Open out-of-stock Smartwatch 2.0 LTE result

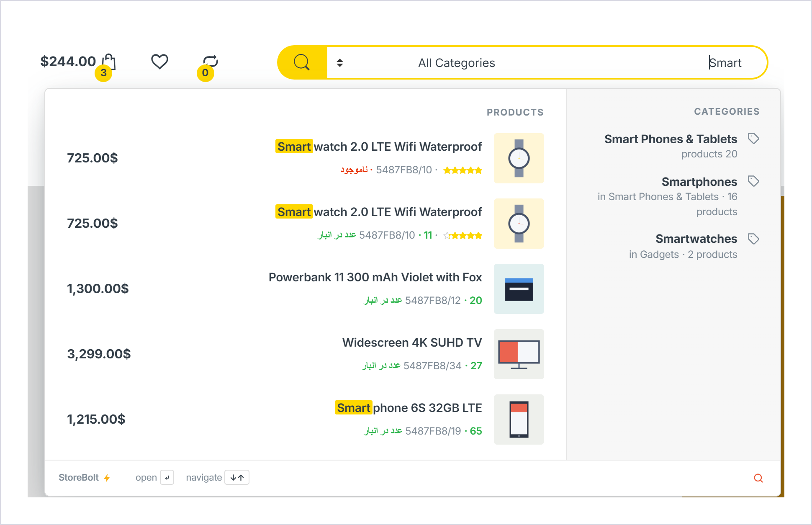[305, 158]
